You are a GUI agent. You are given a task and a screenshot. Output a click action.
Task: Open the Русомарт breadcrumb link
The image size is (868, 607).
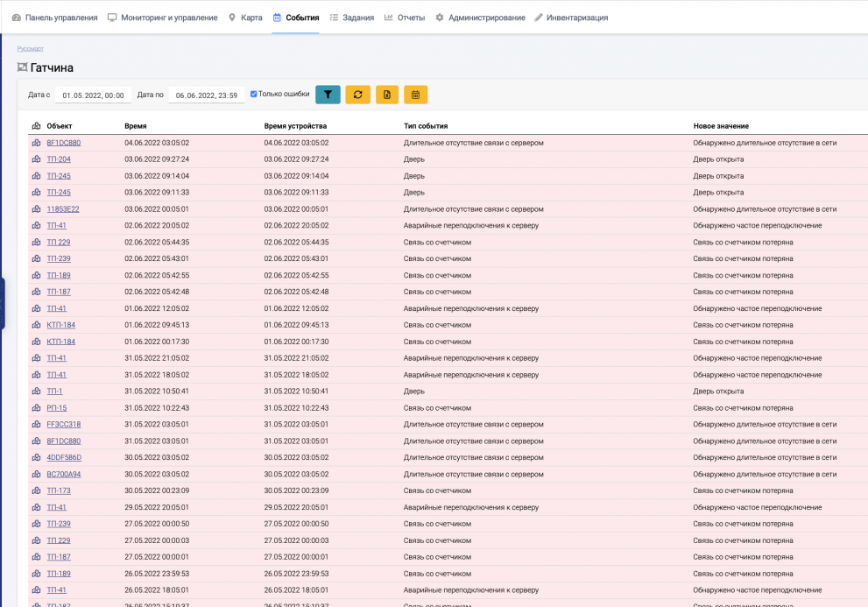(30, 49)
